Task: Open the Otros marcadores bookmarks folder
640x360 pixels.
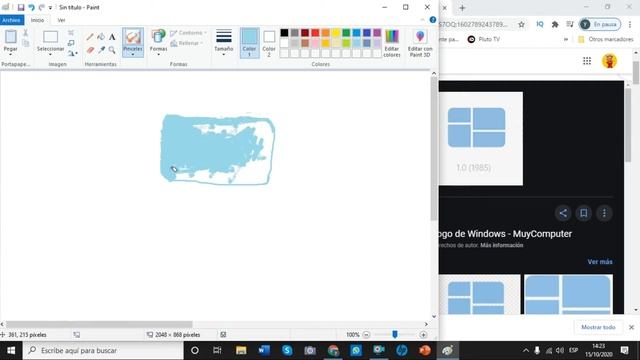Action: 606,39
